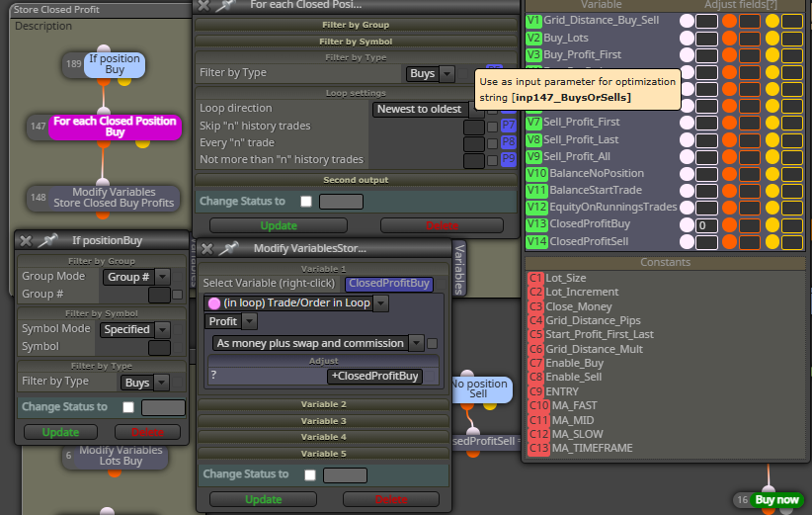The width and height of the screenshot is (812, 515).
Task: Tick Change Status checkbox in For each Closed panel
Action: [x=306, y=202]
